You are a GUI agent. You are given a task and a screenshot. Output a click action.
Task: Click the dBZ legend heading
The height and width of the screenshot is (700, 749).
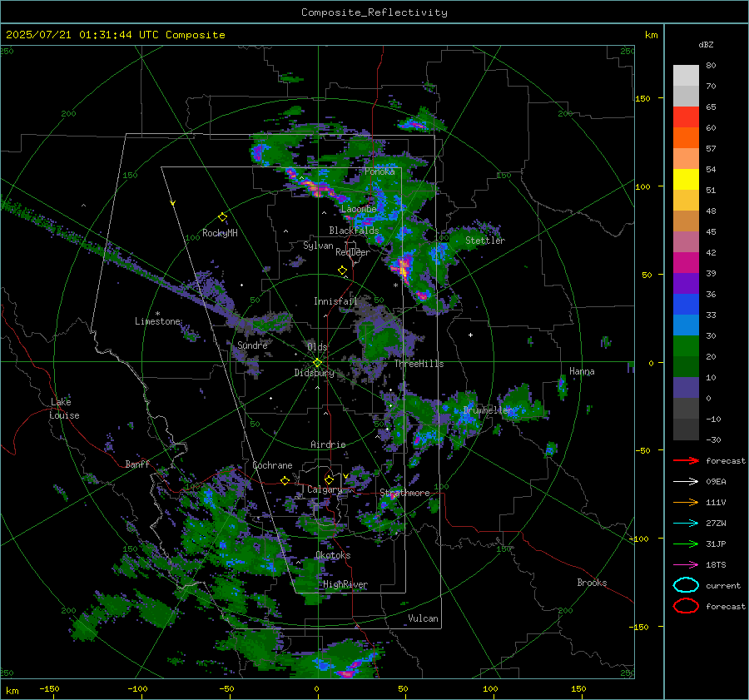(706, 44)
